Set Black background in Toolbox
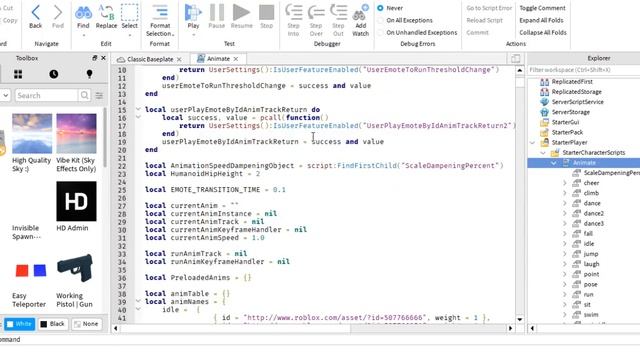 tap(53, 324)
